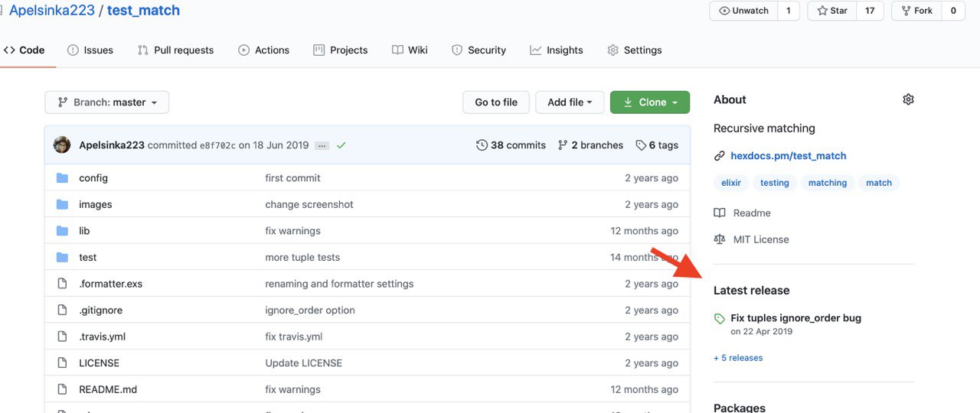Open the Apelsinka223 owner link in title
The width and height of the screenshot is (980, 413).
point(52,11)
